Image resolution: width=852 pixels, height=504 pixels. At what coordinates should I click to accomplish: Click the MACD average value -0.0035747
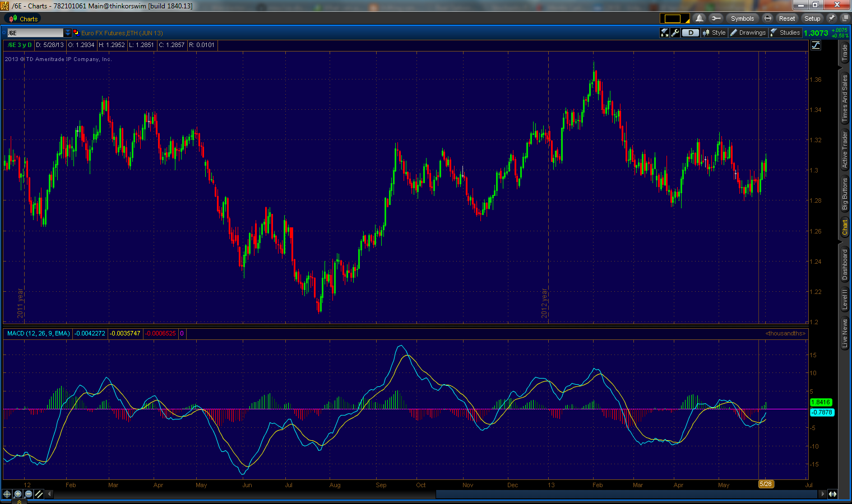[125, 333]
